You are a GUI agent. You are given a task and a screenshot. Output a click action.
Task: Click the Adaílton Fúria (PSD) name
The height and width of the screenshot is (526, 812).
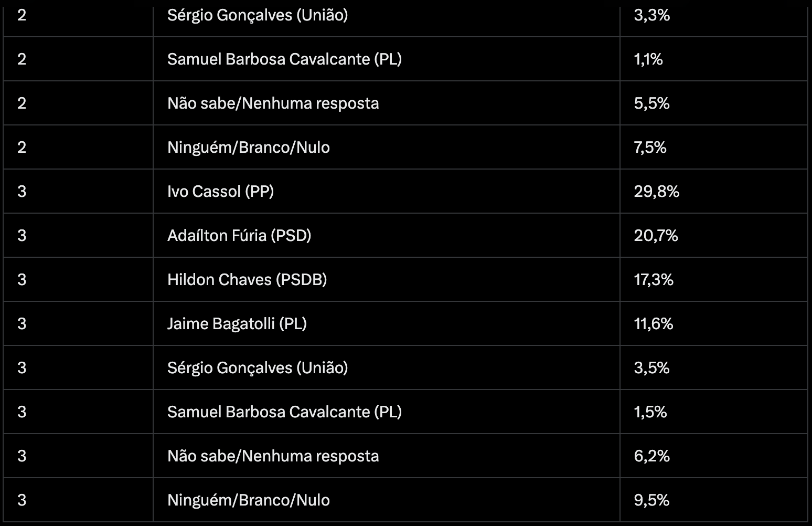[239, 235]
